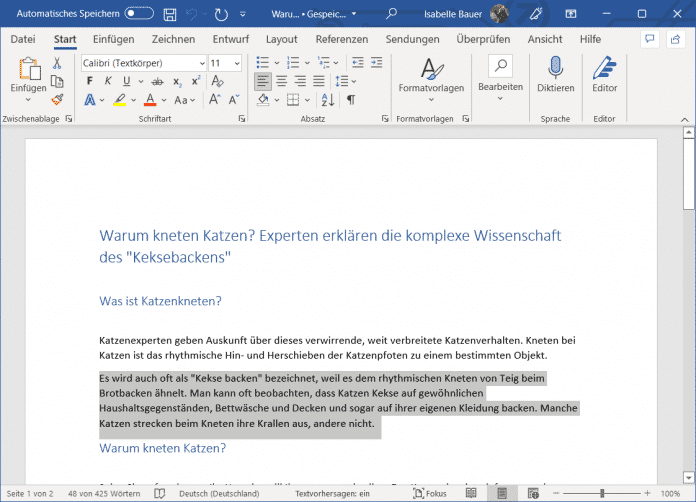Switch to Einfügen tab

click(113, 39)
